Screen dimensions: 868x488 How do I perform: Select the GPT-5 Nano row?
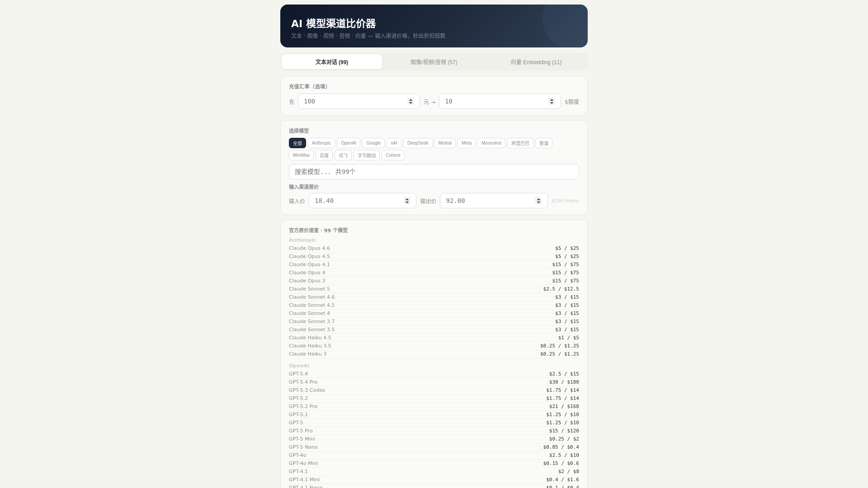(x=434, y=447)
